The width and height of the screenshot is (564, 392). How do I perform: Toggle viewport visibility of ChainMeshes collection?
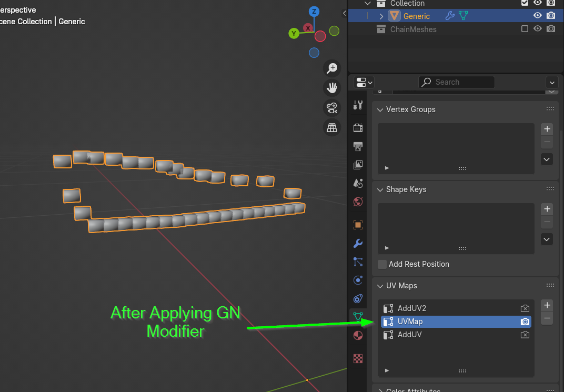(537, 29)
